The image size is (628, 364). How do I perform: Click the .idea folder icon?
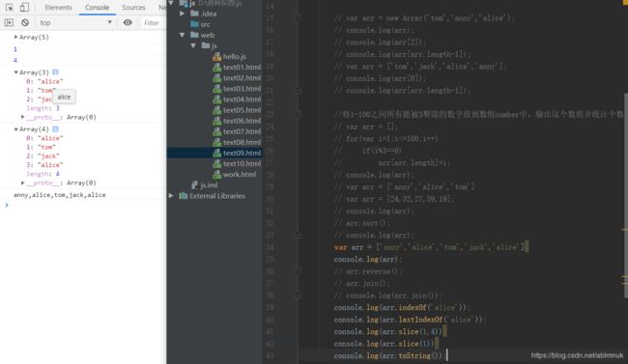tap(194, 14)
